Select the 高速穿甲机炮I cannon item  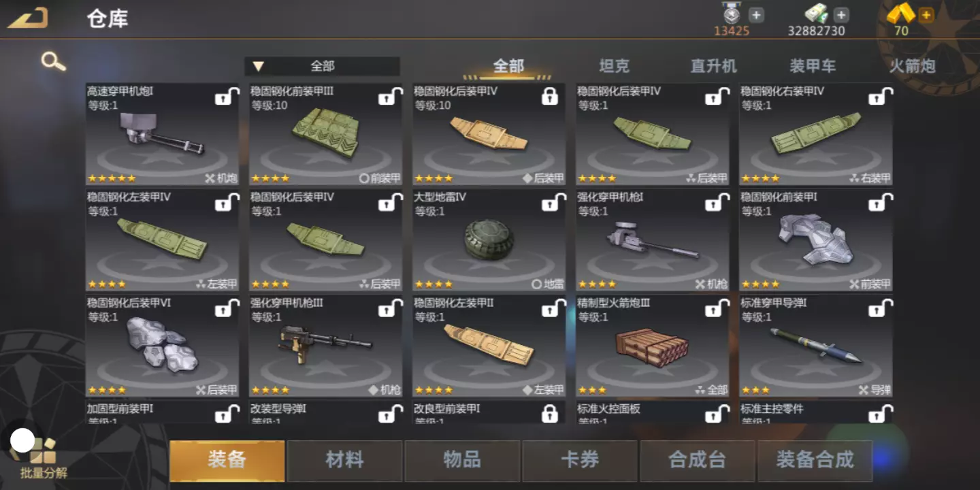tap(162, 135)
